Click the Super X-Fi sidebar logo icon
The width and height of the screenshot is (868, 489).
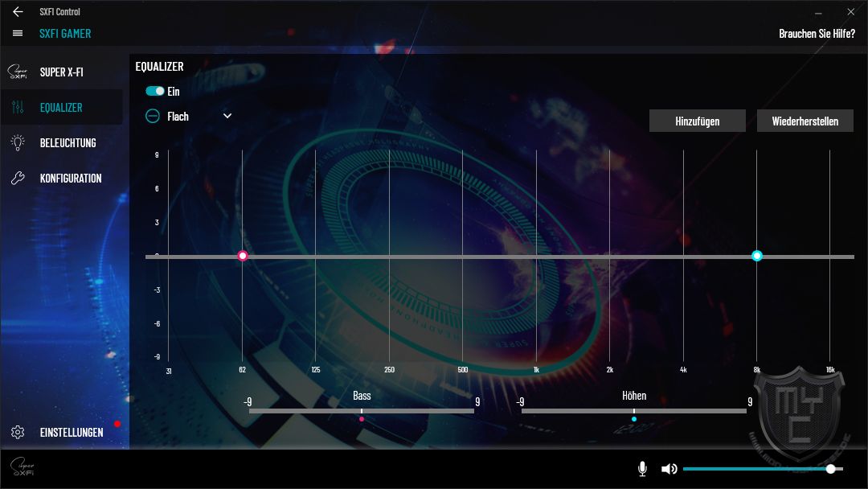17,72
